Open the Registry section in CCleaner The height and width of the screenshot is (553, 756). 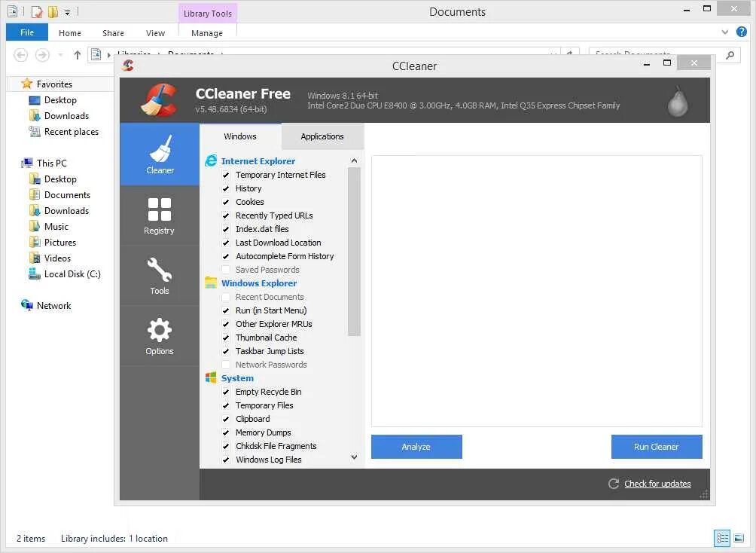pyautogui.click(x=160, y=215)
